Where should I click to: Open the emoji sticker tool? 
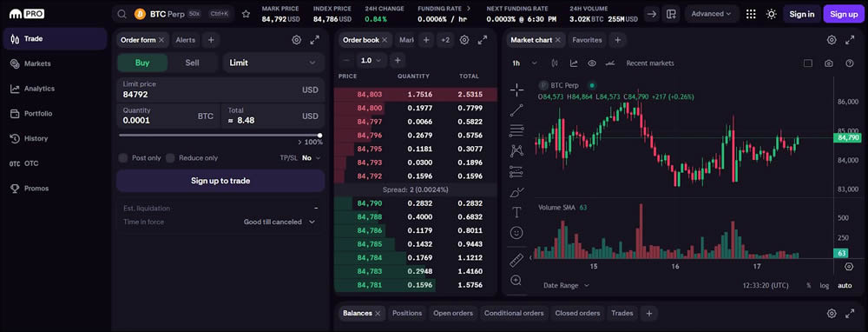pos(516,233)
